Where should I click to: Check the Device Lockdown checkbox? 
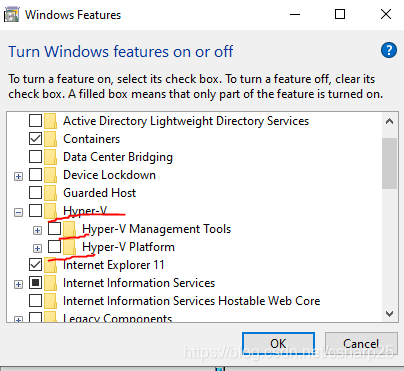click(x=35, y=175)
